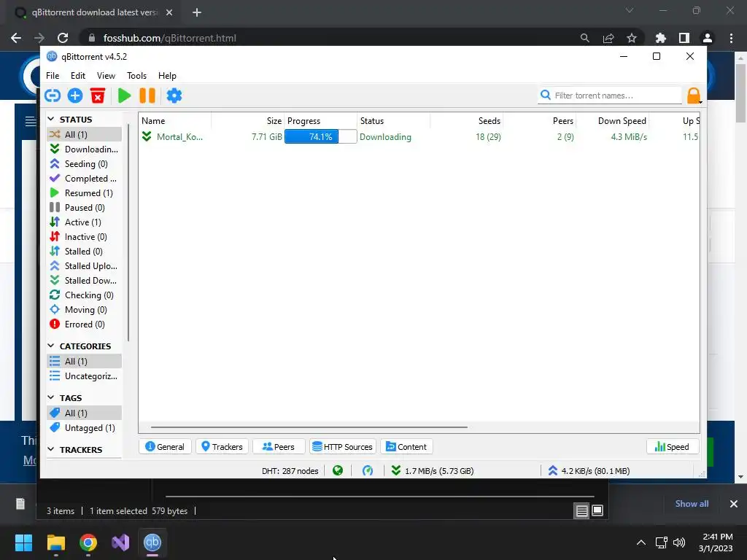Collapse the TAGS section

(x=51, y=397)
